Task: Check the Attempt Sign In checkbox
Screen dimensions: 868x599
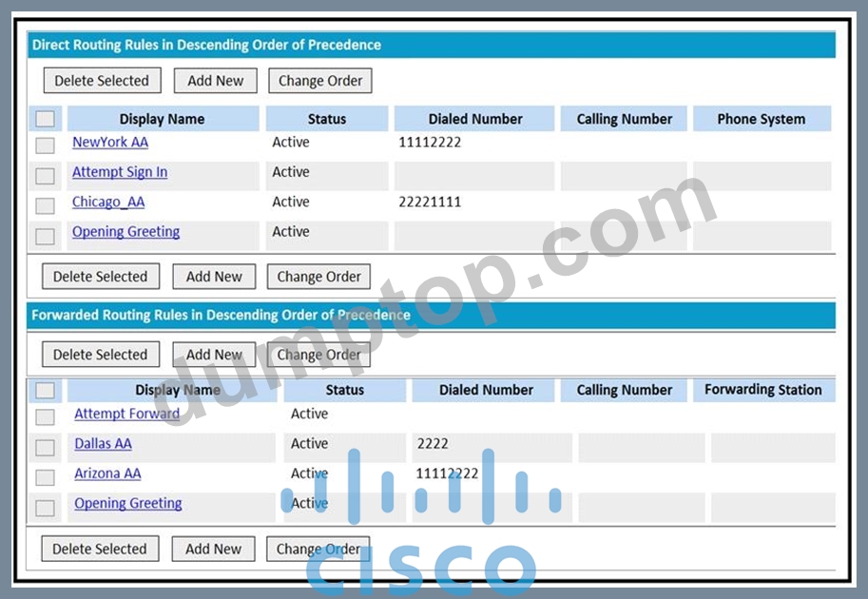Action: [x=45, y=176]
